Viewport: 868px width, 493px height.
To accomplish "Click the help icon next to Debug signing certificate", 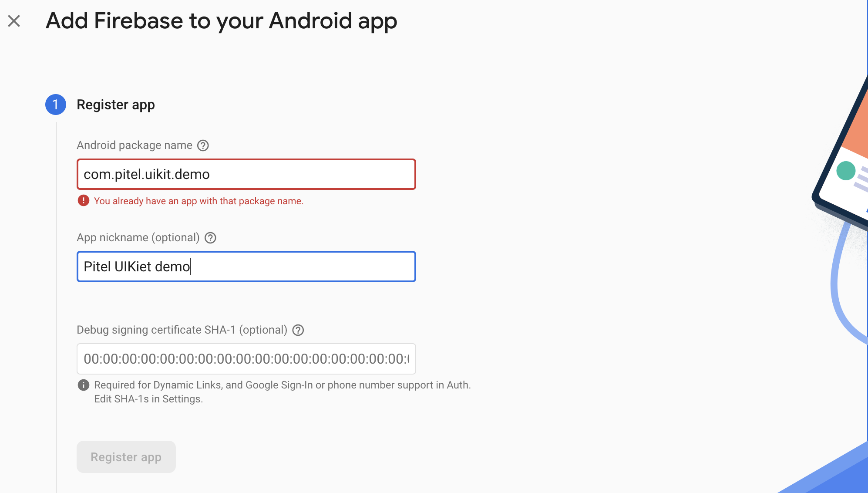I will (x=298, y=330).
